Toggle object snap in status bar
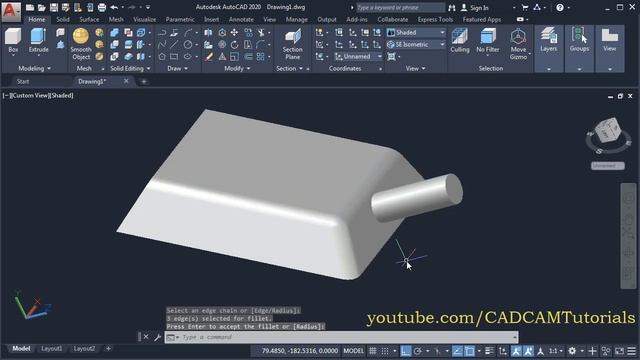This screenshot has height=360, width=640. pyautogui.click(x=469, y=351)
